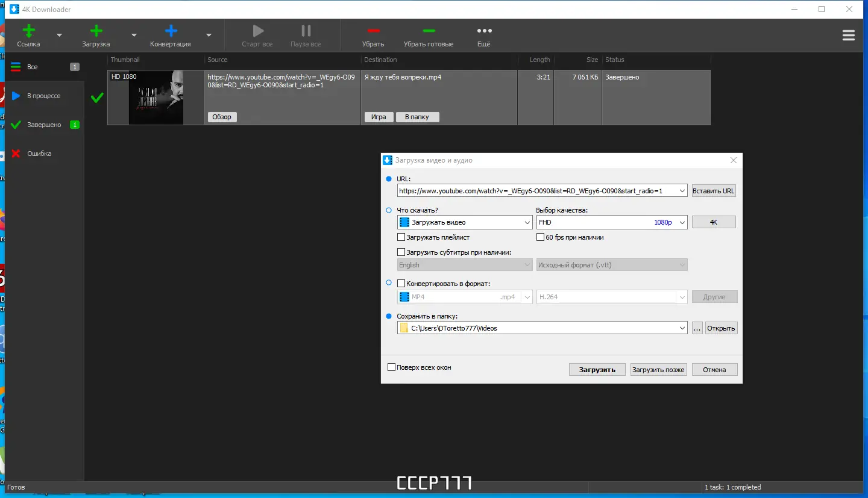The image size is (868, 498).
Task: Open the Загружать видео download type dropdown
Action: click(x=465, y=222)
